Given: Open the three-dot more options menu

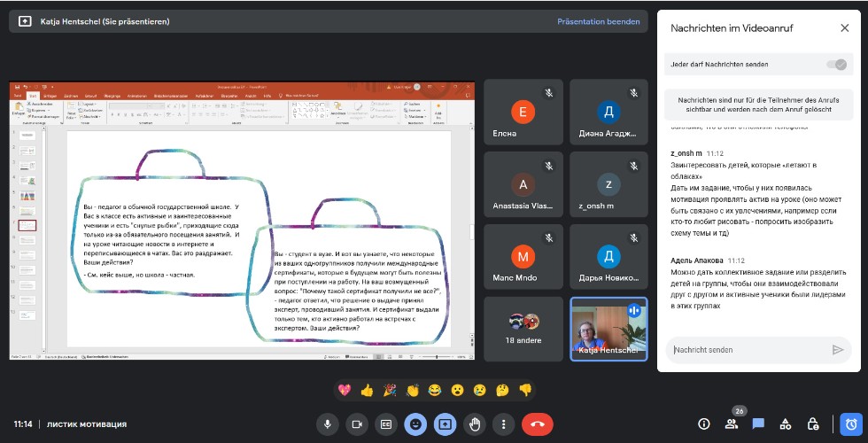Looking at the screenshot, I should coord(503,424).
